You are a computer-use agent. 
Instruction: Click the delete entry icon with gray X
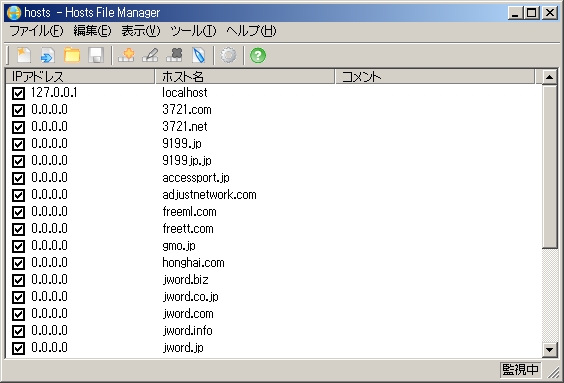click(x=174, y=55)
